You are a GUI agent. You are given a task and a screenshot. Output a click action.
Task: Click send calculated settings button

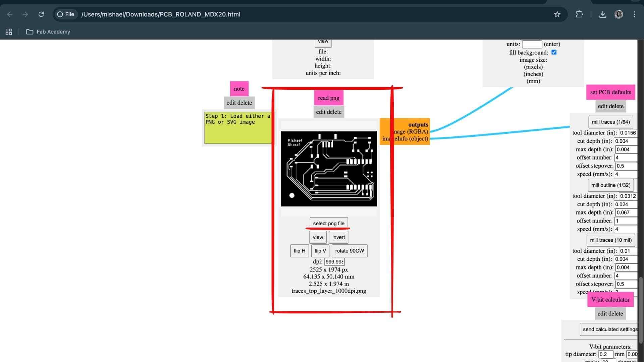click(609, 329)
